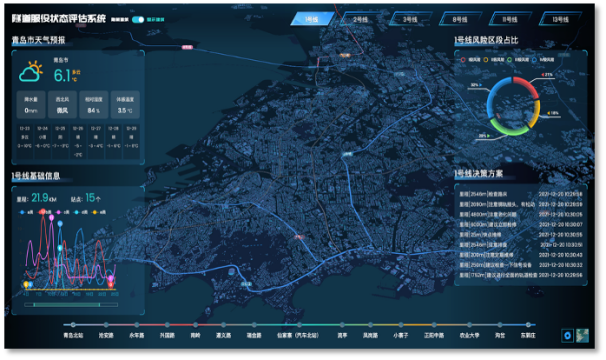Viewport: 606px width, 360px height.
Task: Click the chart data zoom range slider
Action: [71, 305]
